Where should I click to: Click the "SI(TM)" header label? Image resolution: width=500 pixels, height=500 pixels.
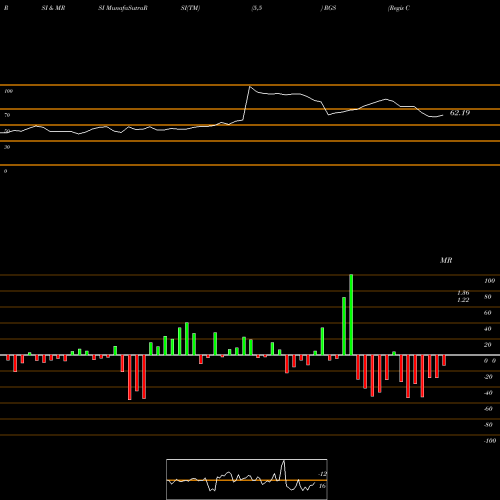(190, 8)
